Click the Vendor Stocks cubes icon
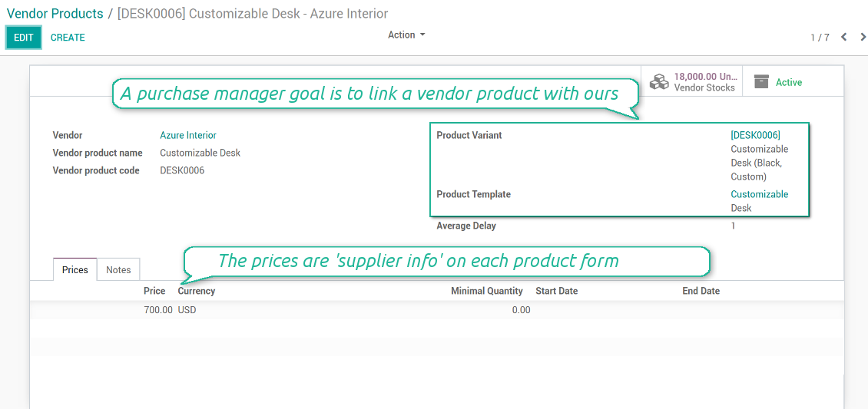 click(x=659, y=82)
